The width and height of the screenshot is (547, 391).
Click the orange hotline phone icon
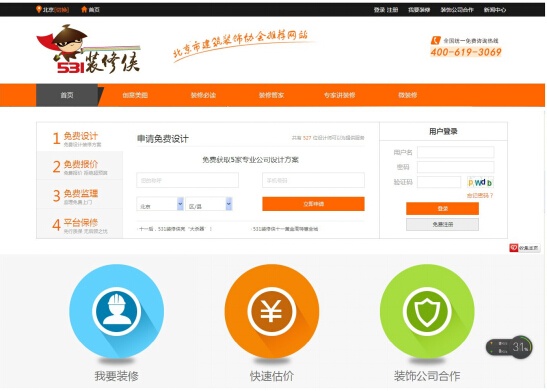point(435,40)
